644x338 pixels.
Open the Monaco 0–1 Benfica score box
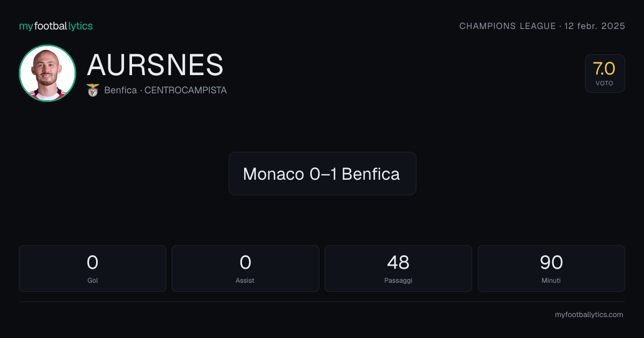pyautogui.click(x=322, y=173)
